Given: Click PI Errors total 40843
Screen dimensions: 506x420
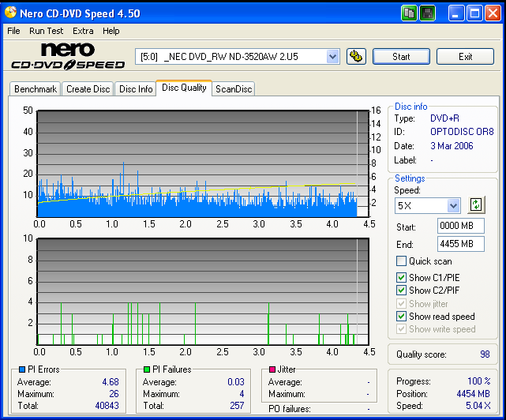Looking at the screenshot, I should [107, 406].
